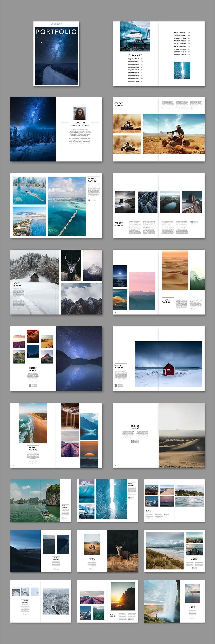Select the close-up deer with antlers photo

(x=71, y=265)
